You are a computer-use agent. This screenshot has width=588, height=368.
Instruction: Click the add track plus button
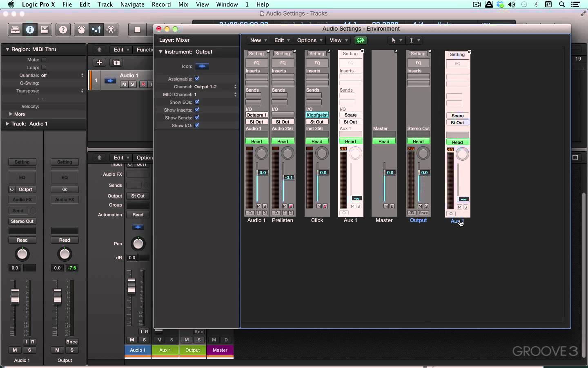coord(99,63)
